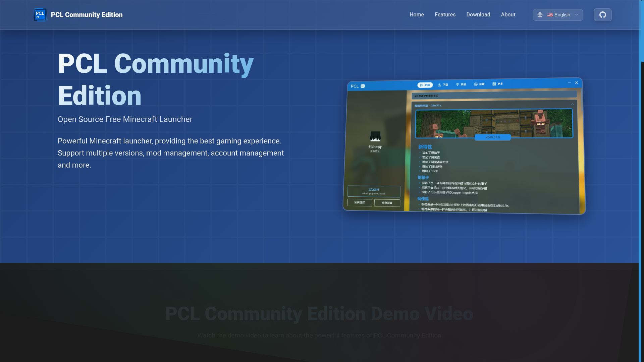Open the Download nav item

click(478, 15)
